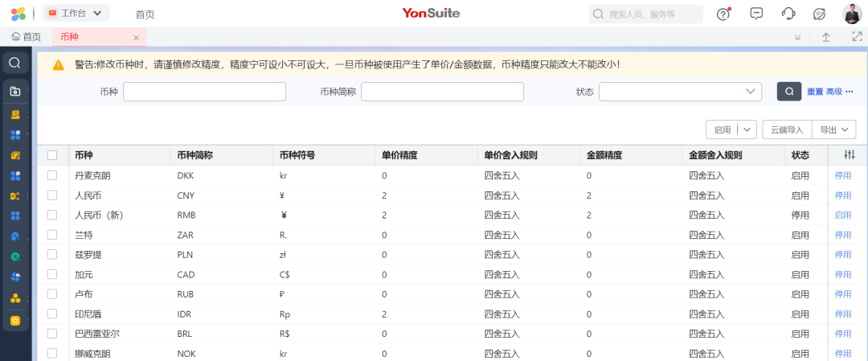
Task: Click the yellow star badge sidebar icon
Action: tap(15, 321)
